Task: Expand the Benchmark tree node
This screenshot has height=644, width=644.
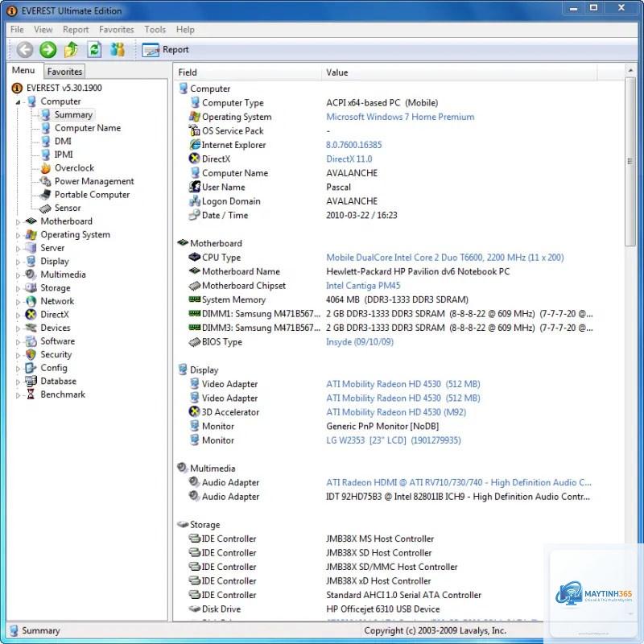Action: coord(18,395)
